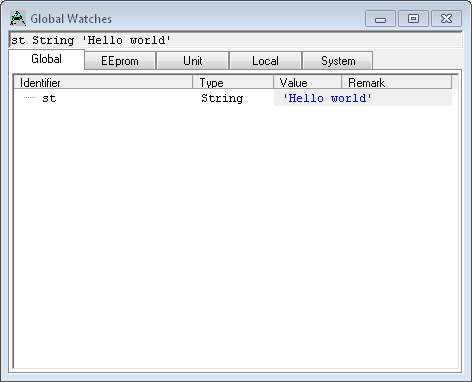Switch to the Global tab
This screenshot has width=472, height=382.
pos(46,59)
